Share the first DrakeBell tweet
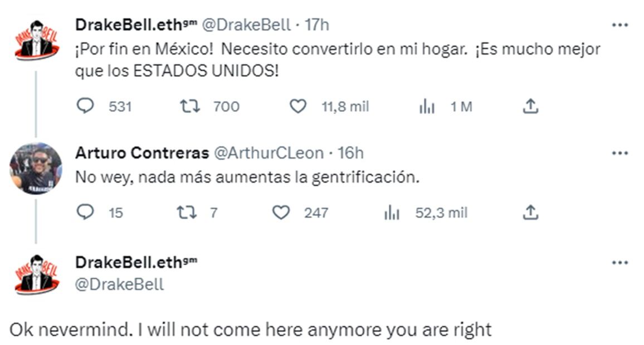The width and height of the screenshot is (644, 345). click(x=531, y=106)
